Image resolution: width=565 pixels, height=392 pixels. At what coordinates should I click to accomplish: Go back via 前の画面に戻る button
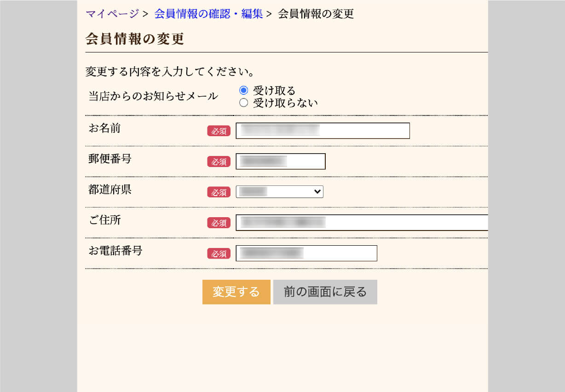(325, 292)
